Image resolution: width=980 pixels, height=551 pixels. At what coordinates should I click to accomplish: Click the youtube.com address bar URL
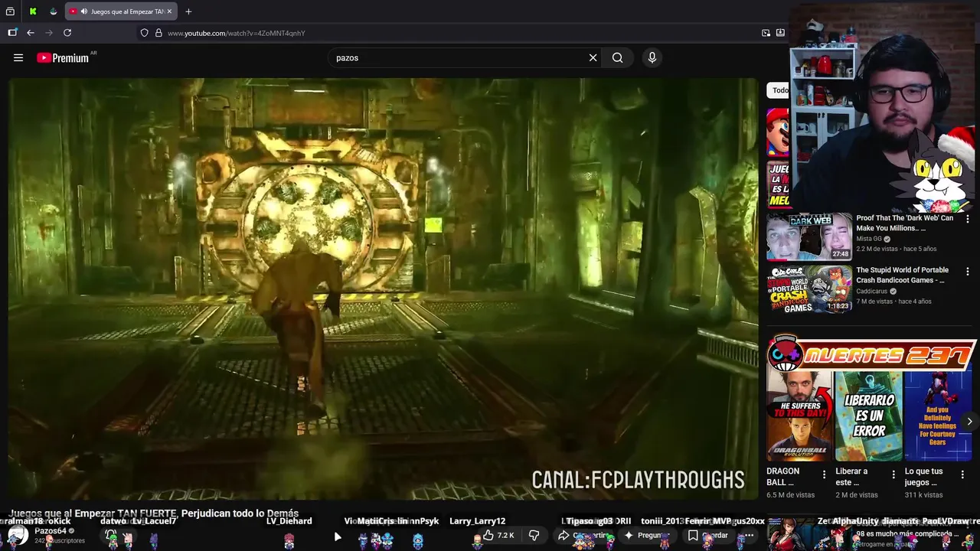(x=237, y=33)
